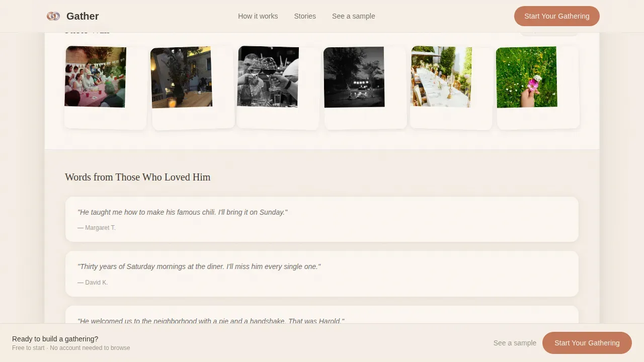Screen dimensions: 644x362
Task: Click the 'Free to start · No account needed' text
Action: [x=71, y=348]
